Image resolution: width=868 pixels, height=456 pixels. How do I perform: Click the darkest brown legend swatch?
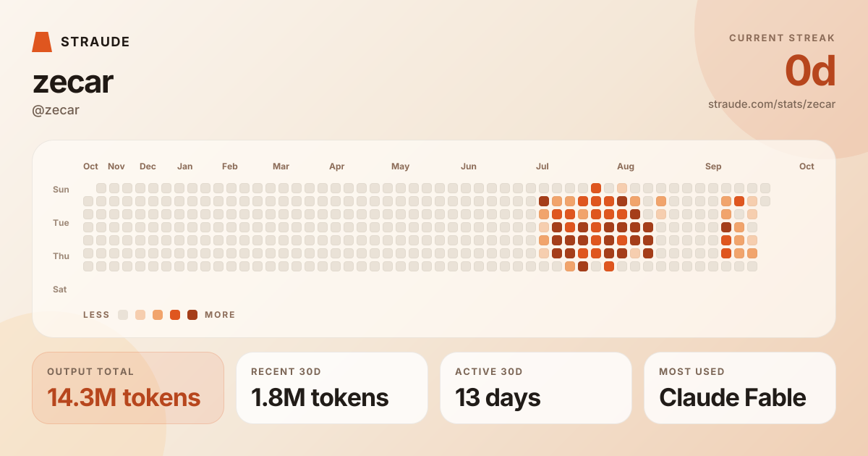192,315
